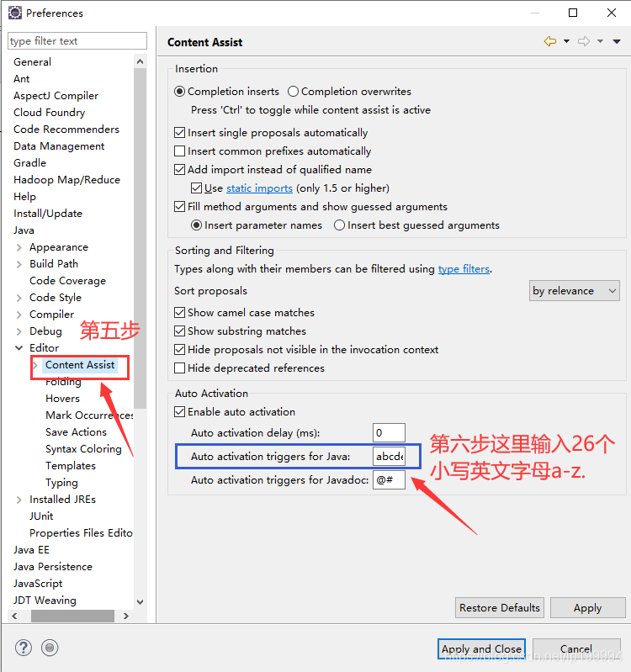Select Insert best guessed arguments option
Screen dimensions: 631x672
tap(340, 225)
